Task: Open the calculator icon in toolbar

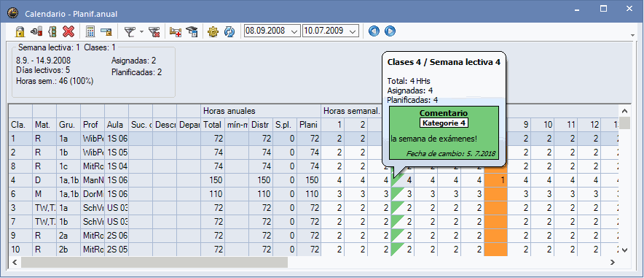Action: (90, 31)
